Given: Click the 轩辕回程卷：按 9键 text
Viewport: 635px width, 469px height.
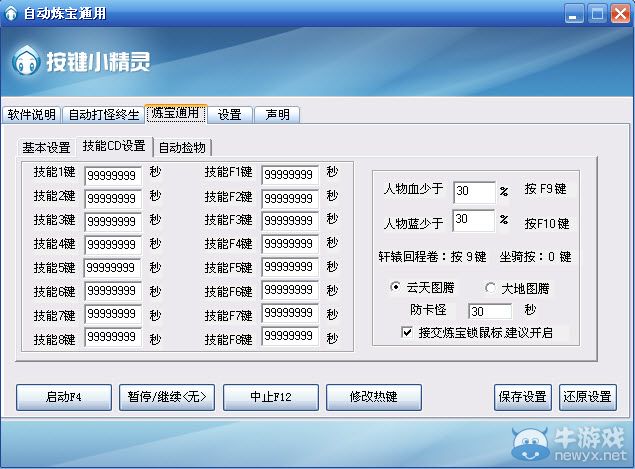Looking at the screenshot, I should coord(432,257).
